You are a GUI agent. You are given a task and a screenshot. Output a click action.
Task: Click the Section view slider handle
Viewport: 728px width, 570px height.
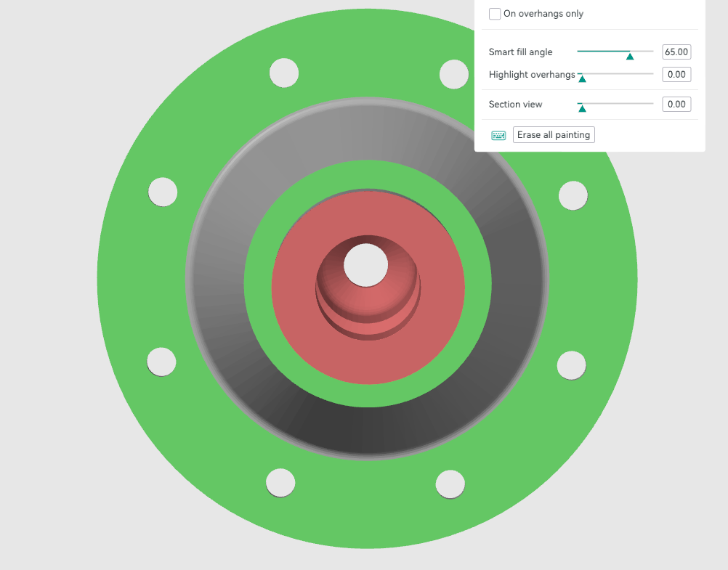pyautogui.click(x=582, y=109)
